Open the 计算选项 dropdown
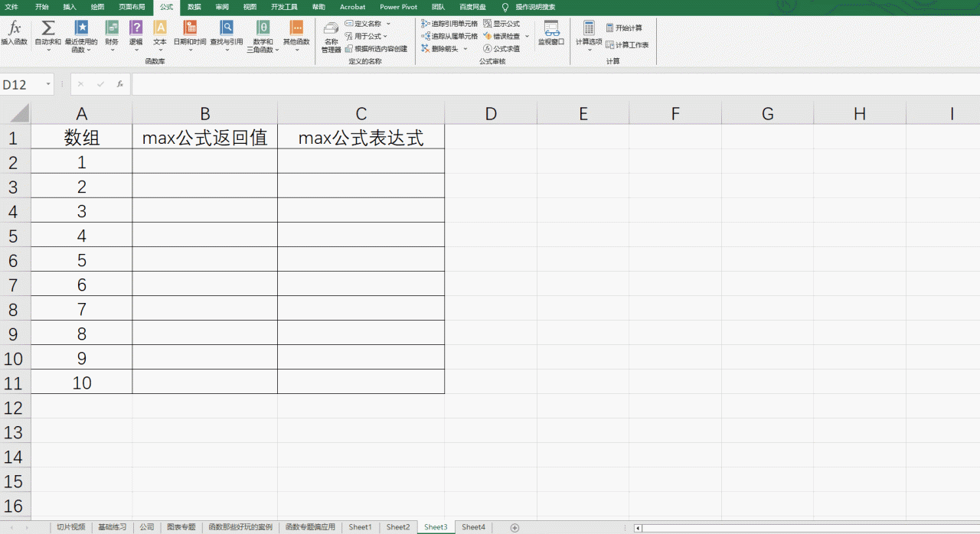The width and height of the screenshot is (980, 534). click(x=589, y=35)
